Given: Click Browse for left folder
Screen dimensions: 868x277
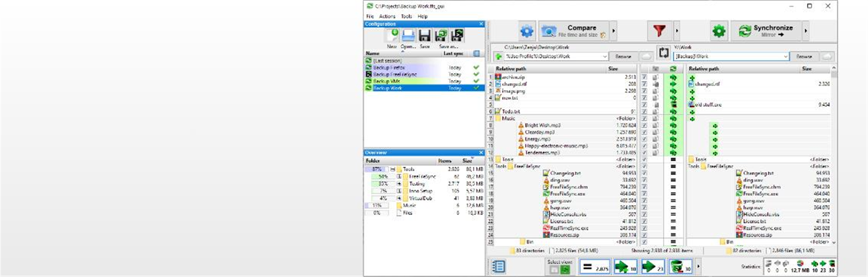Looking at the screenshot, I should [x=623, y=56].
